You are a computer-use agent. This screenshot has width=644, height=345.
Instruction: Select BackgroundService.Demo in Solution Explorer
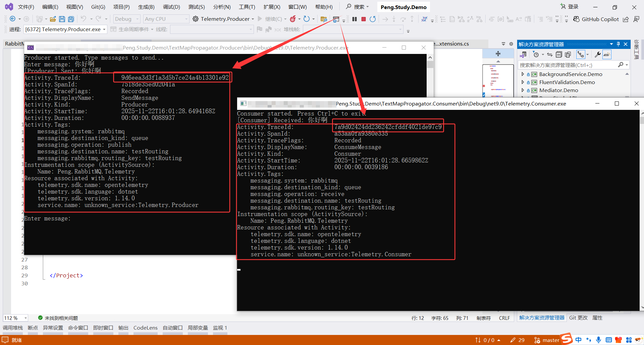pyautogui.click(x=571, y=74)
